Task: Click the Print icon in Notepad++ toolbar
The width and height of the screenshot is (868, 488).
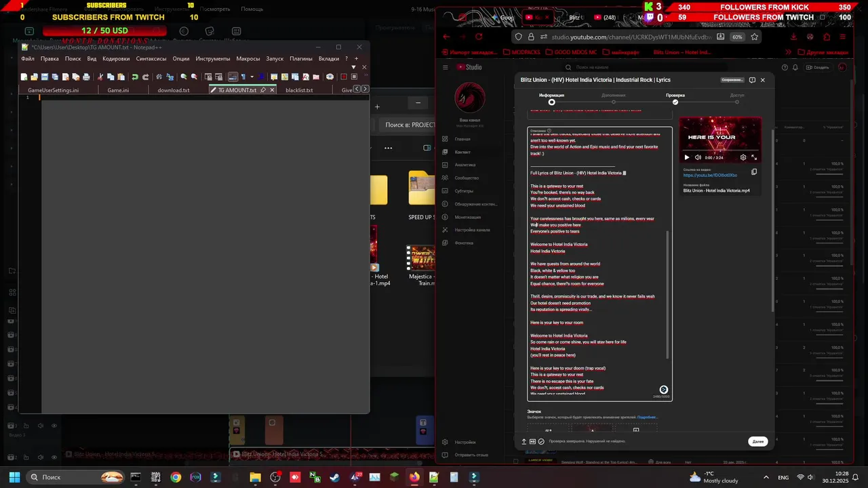Action: point(86,77)
